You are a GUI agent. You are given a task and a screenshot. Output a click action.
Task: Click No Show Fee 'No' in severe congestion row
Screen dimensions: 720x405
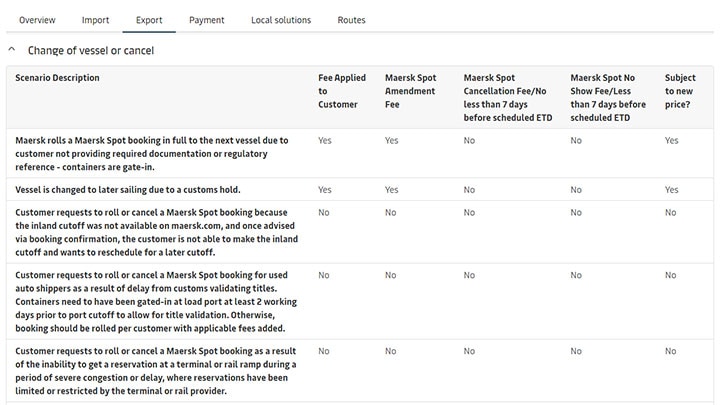click(576, 351)
